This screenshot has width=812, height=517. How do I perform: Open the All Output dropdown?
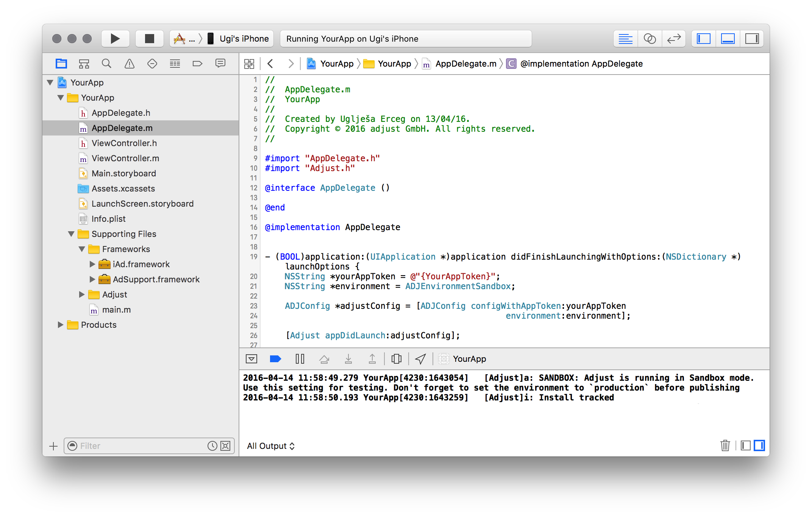pyautogui.click(x=270, y=446)
